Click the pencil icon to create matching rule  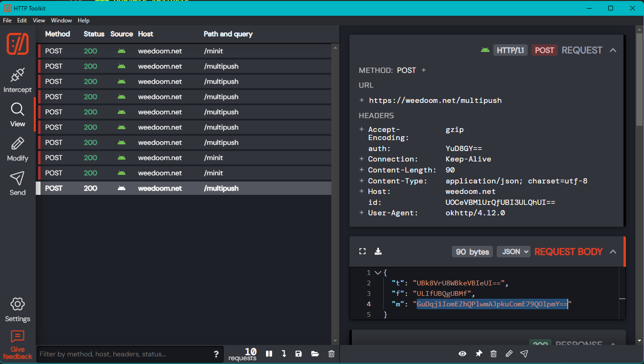(509, 354)
